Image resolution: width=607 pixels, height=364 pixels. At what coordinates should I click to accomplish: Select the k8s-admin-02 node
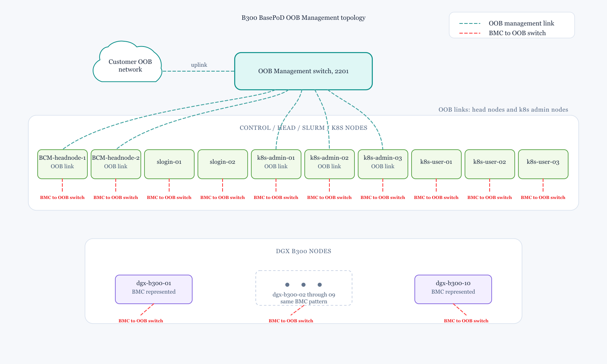pyautogui.click(x=329, y=164)
